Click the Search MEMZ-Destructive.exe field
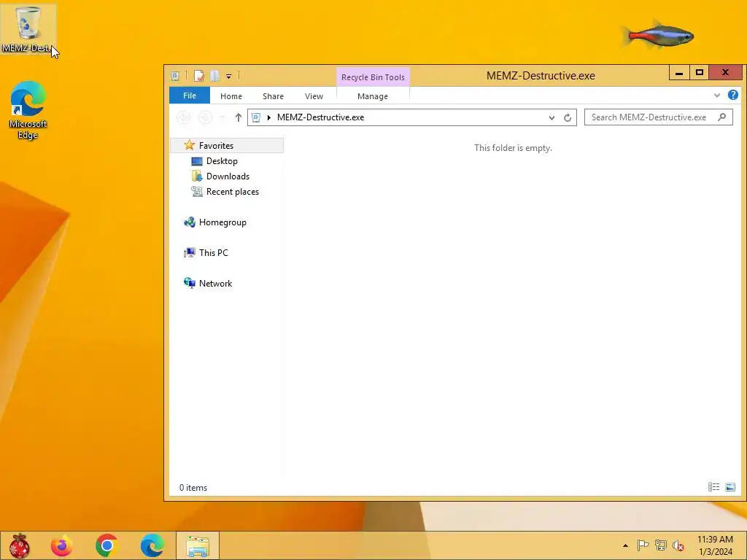Image resolution: width=747 pixels, height=560 pixels. [659, 117]
